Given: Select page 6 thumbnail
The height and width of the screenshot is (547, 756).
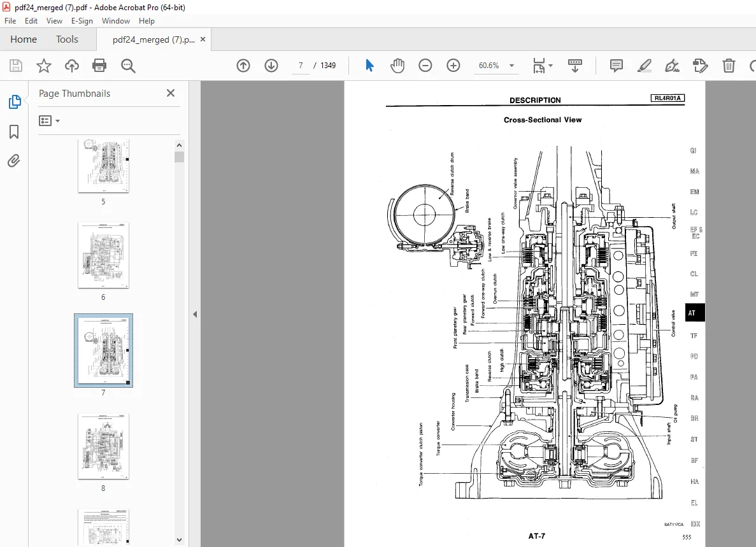Looking at the screenshot, I should (x=103, y=255).
